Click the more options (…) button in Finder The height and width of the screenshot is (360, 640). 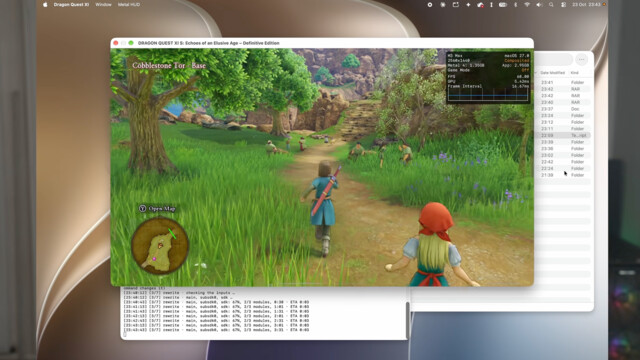click(581, 59)
